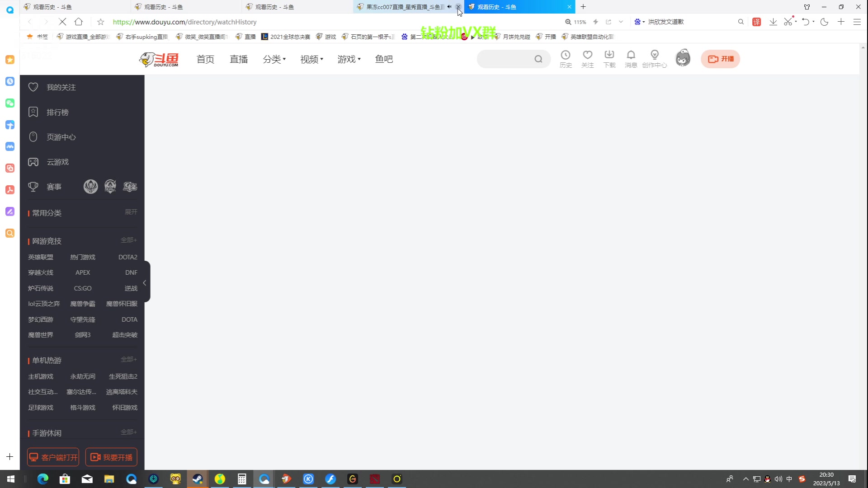
Task: Open the taskbar clock showing 20:30
Action: tap(826, 479)
